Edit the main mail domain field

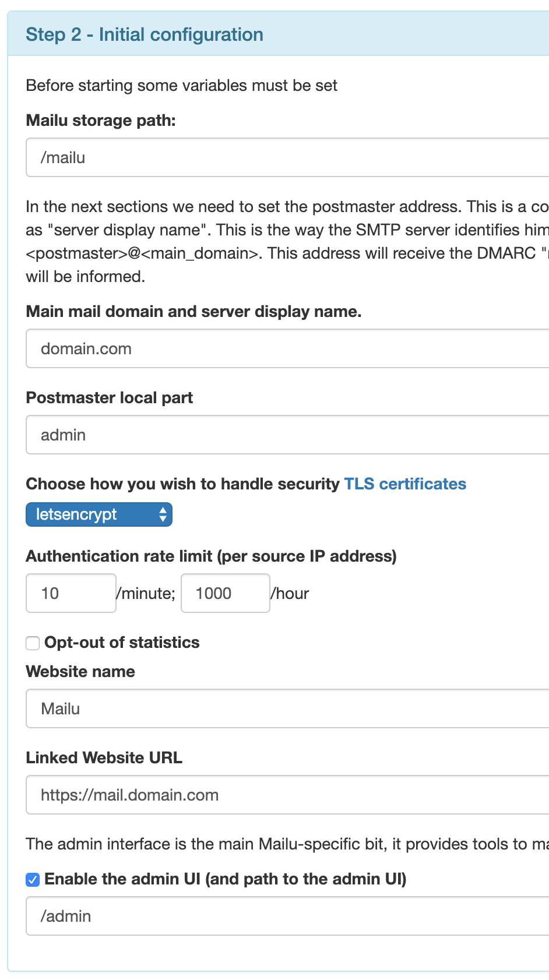pos(288,348)
